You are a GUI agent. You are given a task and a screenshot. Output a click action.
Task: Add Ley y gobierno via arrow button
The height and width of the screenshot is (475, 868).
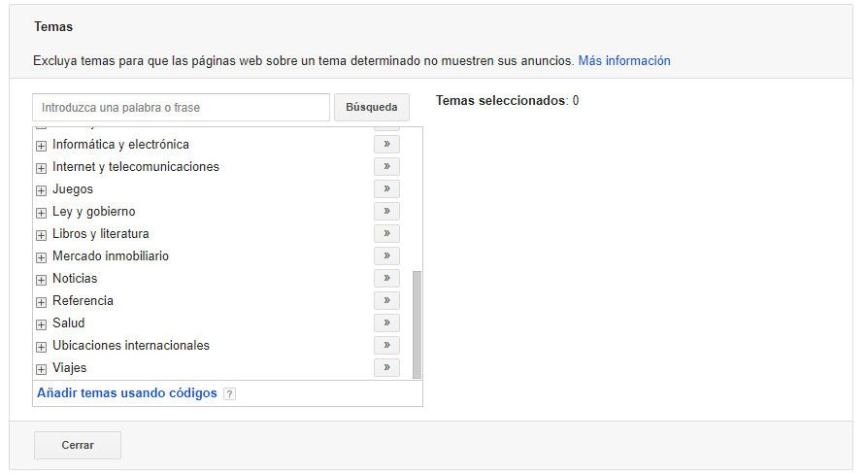coord(386,212)
